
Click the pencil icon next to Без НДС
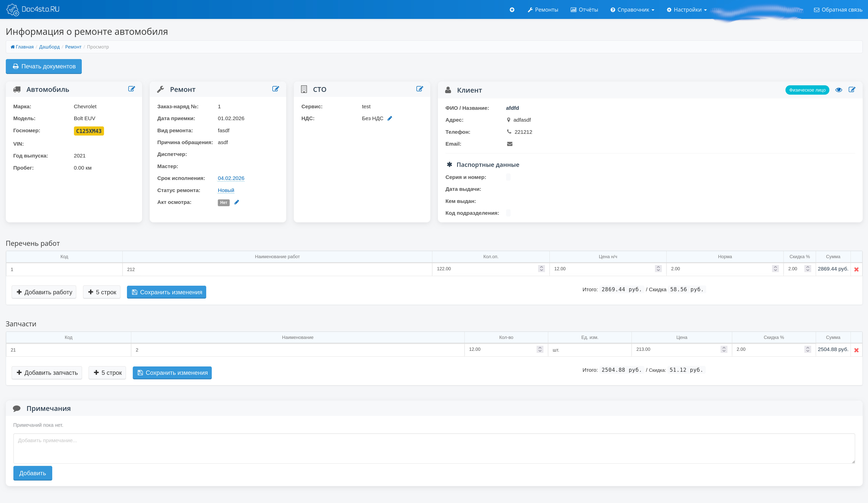click(389, 119)
